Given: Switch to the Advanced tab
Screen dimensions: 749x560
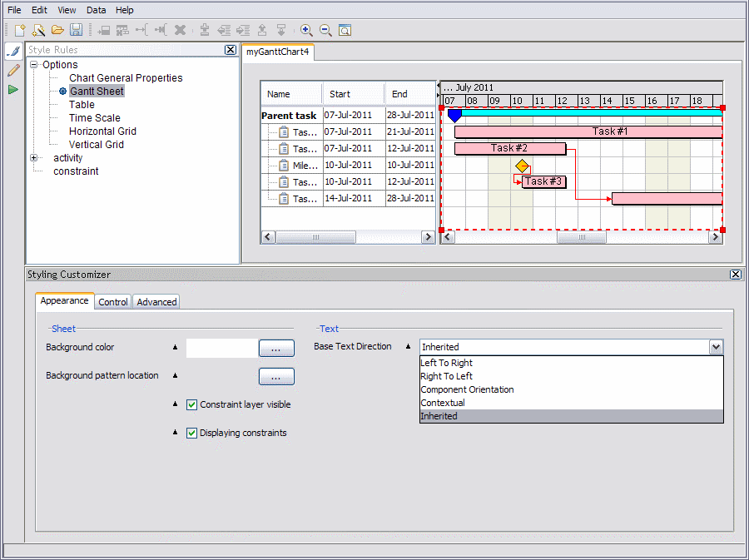Looking at the screenshot, I should click(156, 302).
